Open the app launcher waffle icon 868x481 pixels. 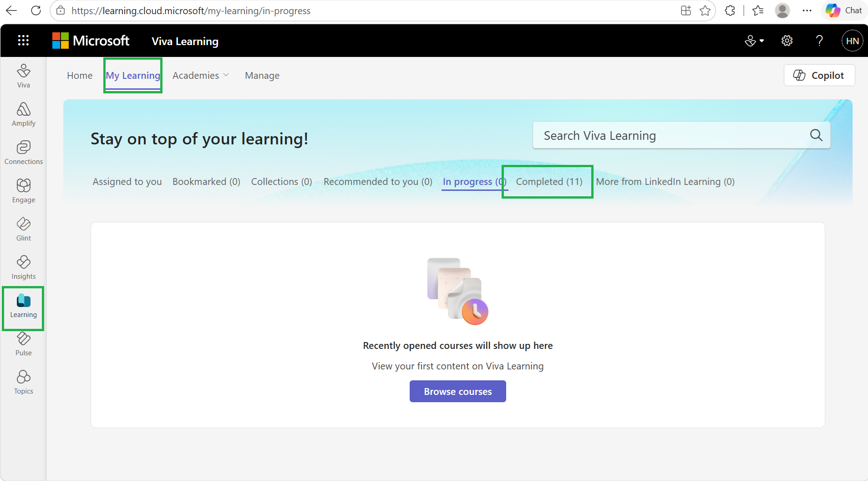(x=23, y=41)
